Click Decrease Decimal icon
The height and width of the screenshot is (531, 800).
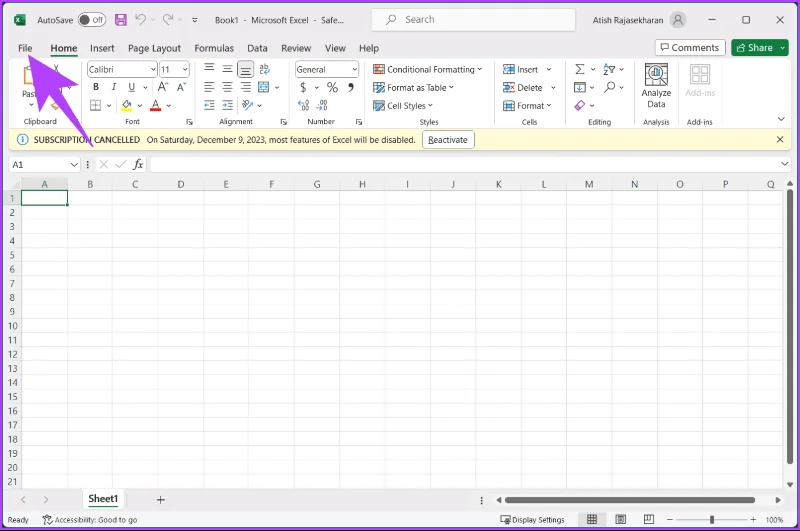[322, 105]
